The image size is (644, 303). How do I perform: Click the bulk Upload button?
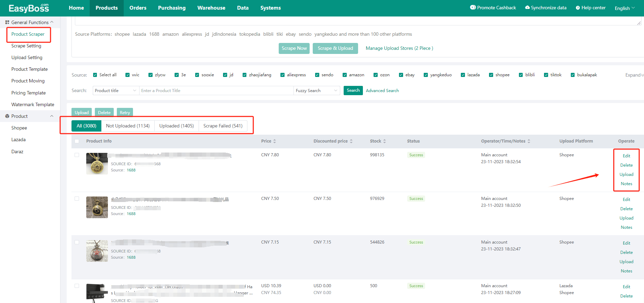(82, 112)
